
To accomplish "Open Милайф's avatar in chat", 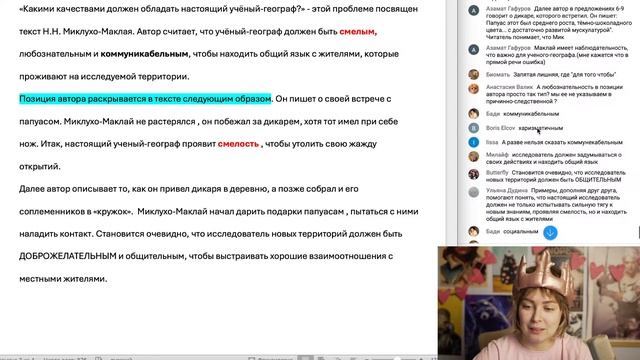I will point(473,156).
